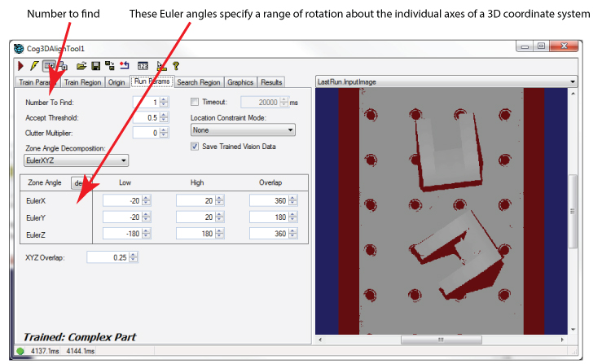The height and width of the screenshot is (364, 602).
Task: Click the Reset tool icon with red arrow
Action: (x=125, y=65)
